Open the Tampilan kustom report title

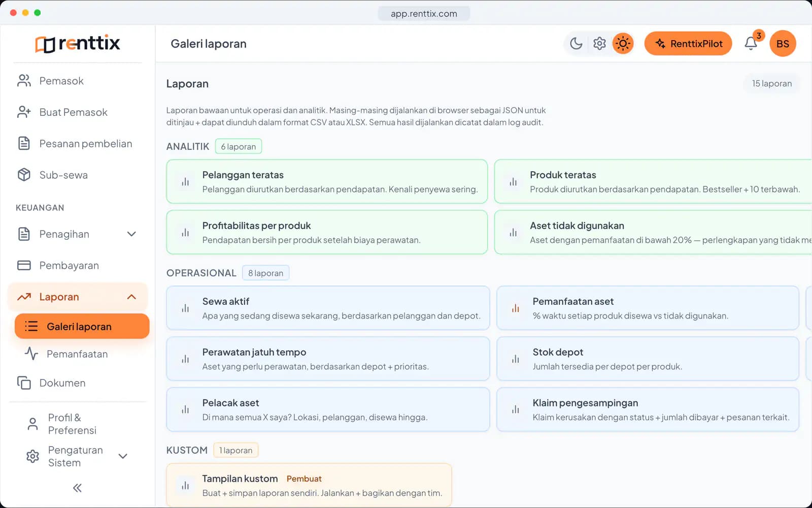(x=240, y=479)
